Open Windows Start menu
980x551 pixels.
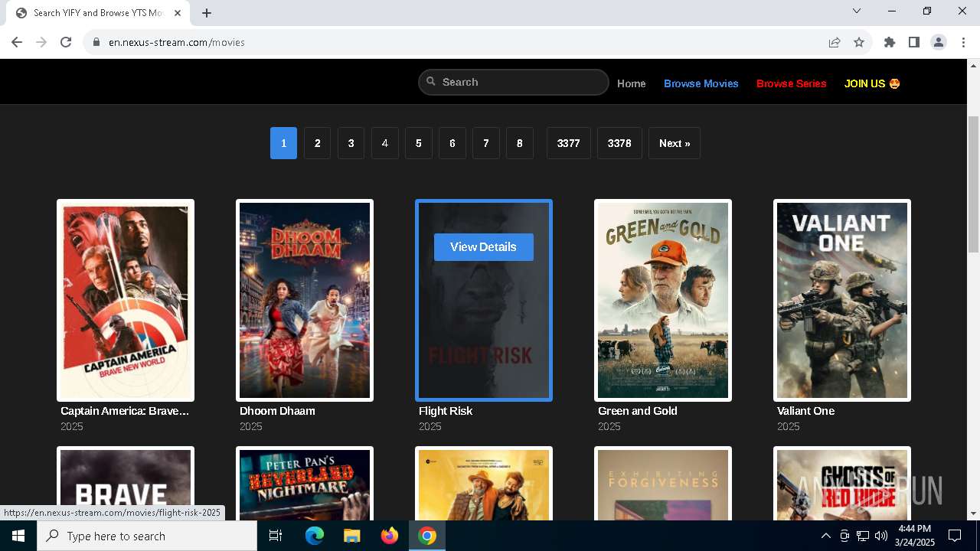(18, 536)
